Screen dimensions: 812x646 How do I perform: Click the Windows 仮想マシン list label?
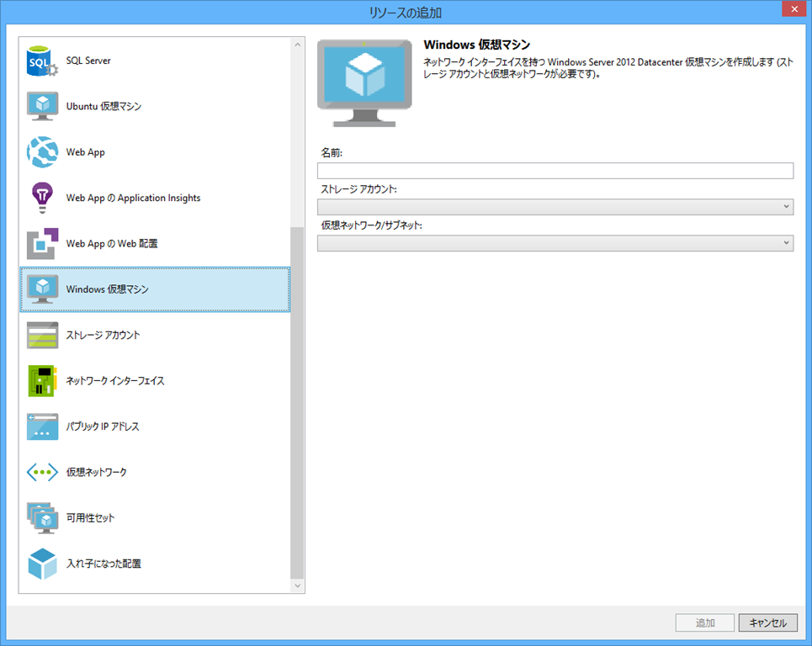107,289
